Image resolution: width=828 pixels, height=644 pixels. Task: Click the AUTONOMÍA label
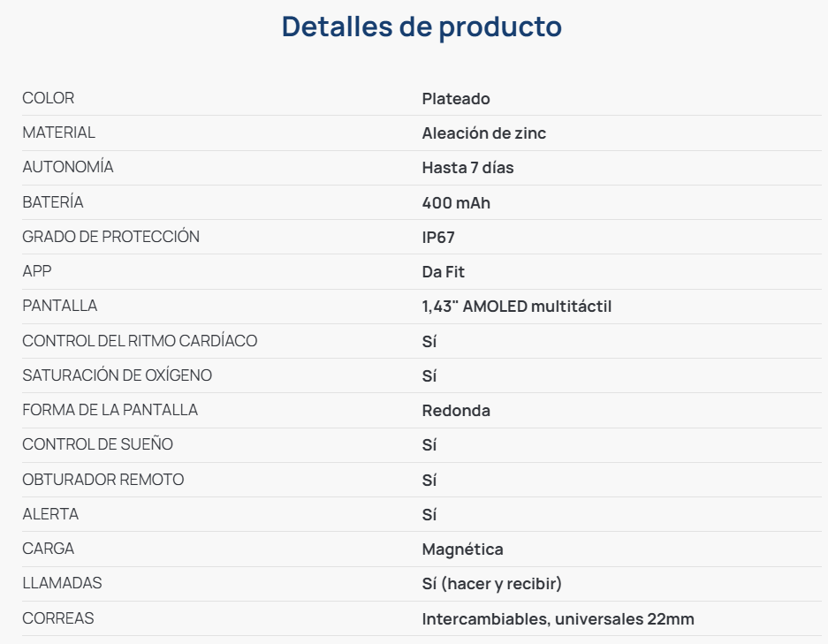(x=68, y=167)
